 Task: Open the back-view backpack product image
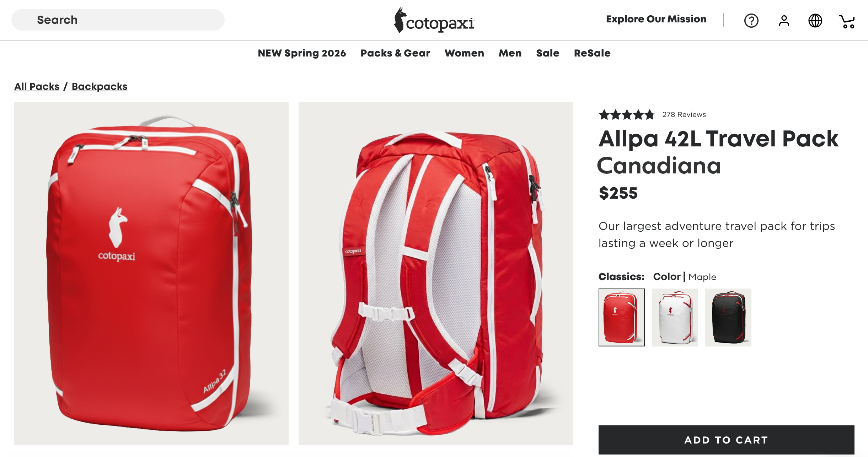[x=435, y=273]
